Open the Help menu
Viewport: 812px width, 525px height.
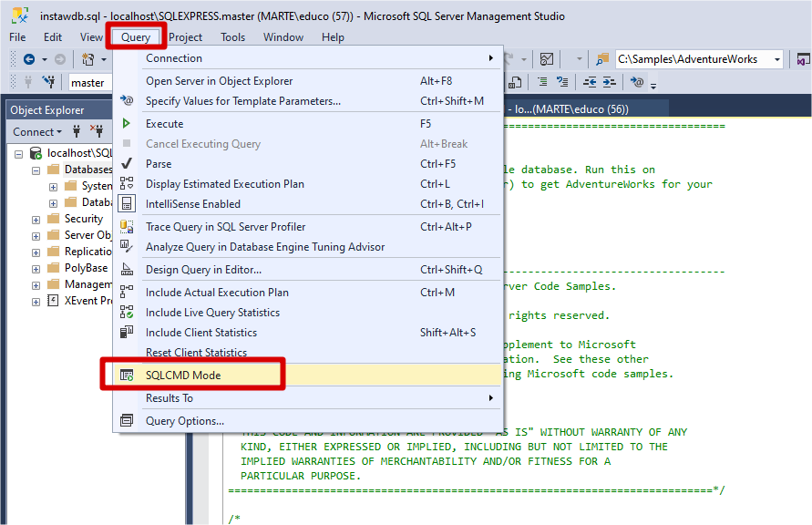[333, 37]
